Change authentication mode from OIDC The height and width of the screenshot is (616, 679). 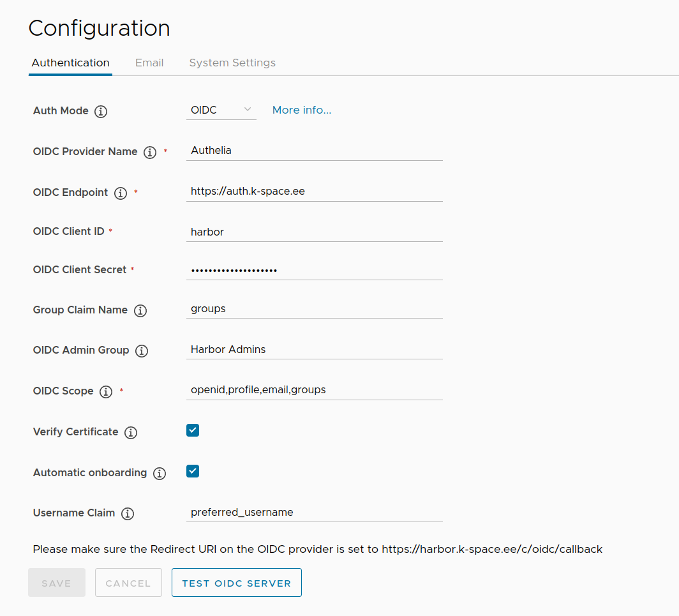221,110
